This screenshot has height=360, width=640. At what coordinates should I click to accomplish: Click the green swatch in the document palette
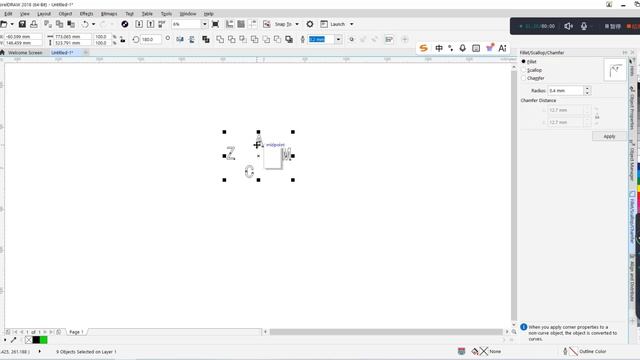[44, 340]
